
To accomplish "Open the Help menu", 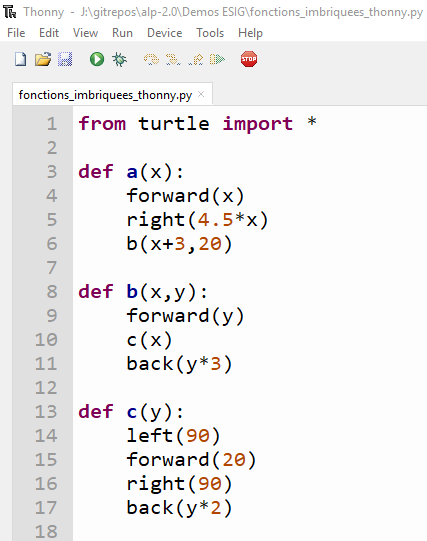I will click(250, 33).
